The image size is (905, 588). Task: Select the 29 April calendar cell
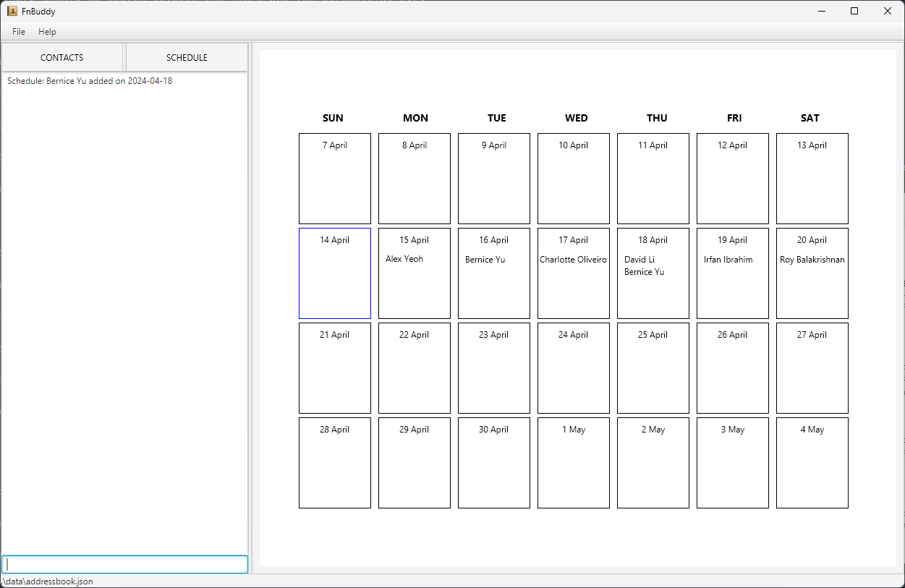pyautogui.click(x=415, y=463)
